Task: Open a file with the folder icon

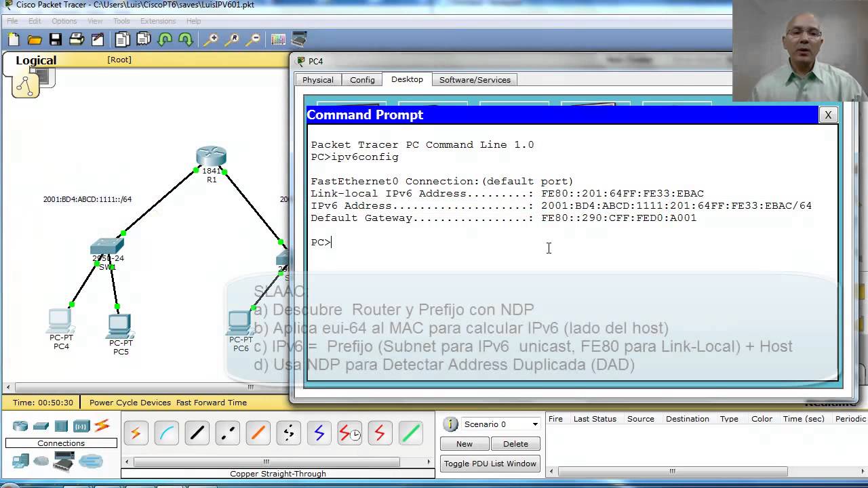Action: [35, 40]
